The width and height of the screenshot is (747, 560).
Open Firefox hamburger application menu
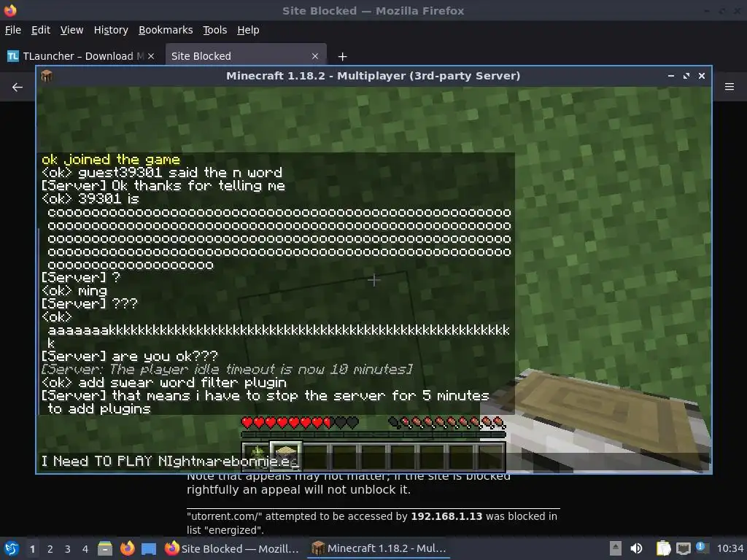coord(729,87)
